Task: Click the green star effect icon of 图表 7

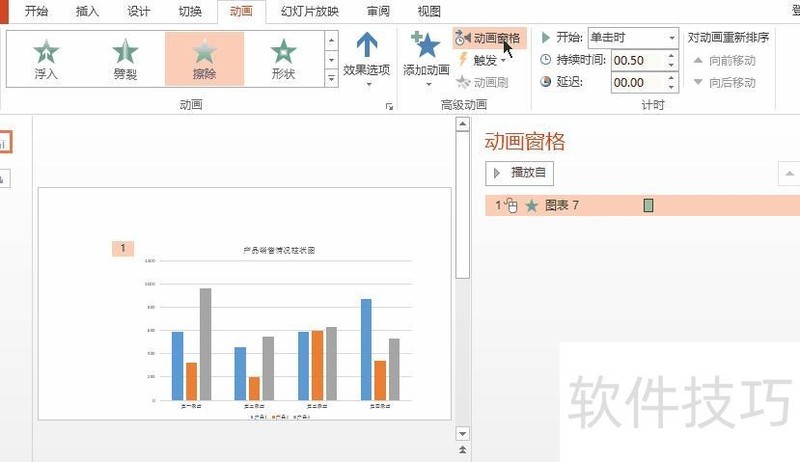Action: [x=532, y=206]
